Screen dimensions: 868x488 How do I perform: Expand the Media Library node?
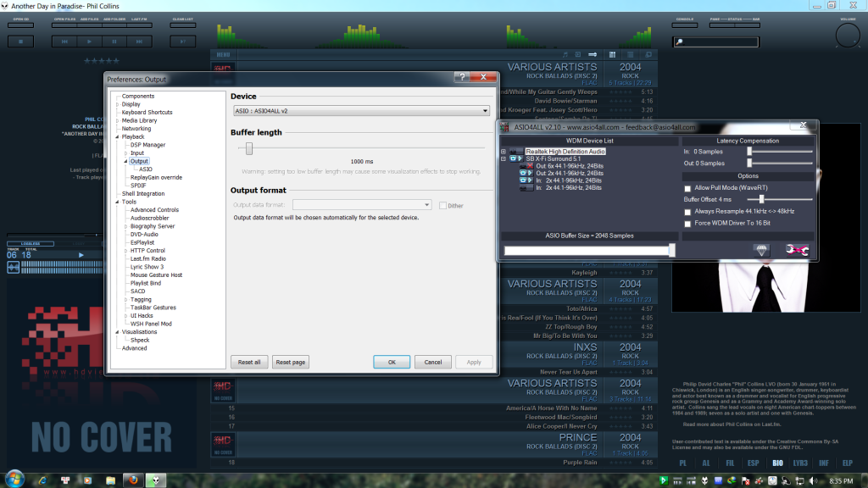tap(117, 120)
